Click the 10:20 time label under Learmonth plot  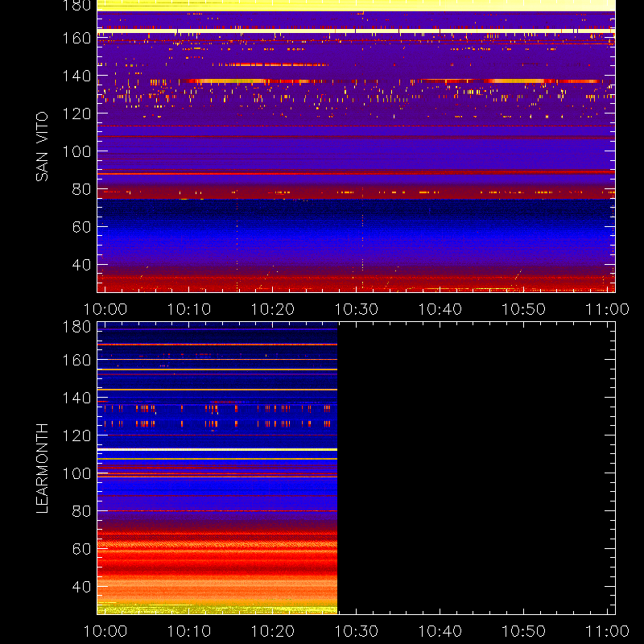273,631
